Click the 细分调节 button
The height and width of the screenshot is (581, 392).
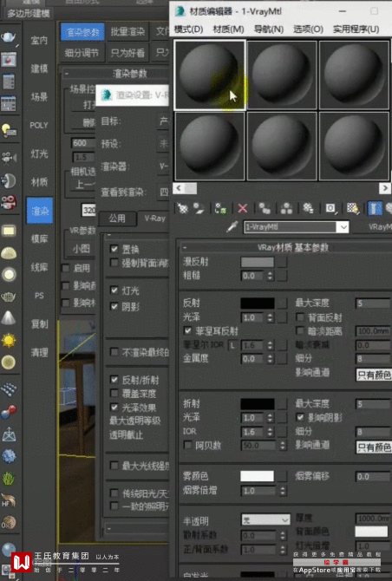[82, 53]
